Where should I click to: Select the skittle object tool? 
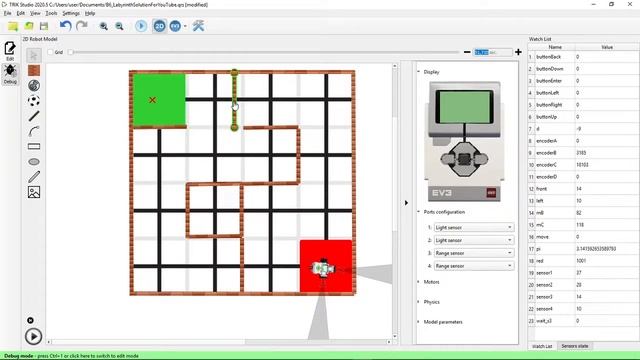(x=34, y=85)
